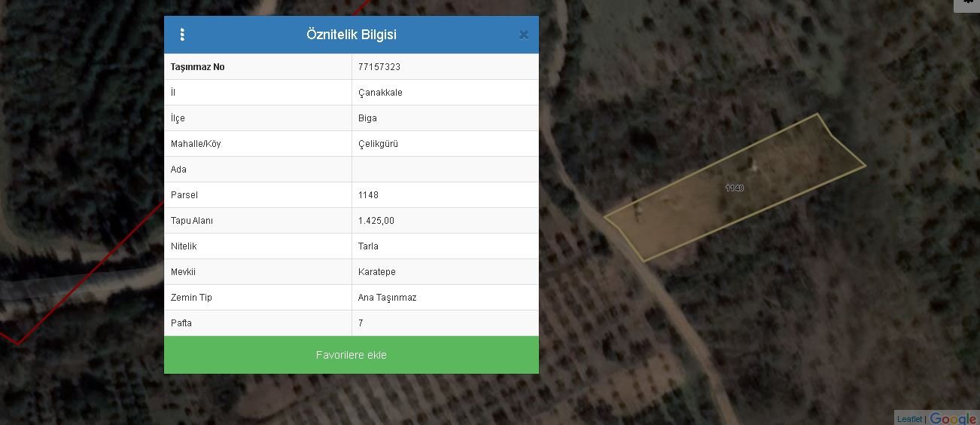
Task: Click the Favorilere ekle button
Action: point(352,355)
